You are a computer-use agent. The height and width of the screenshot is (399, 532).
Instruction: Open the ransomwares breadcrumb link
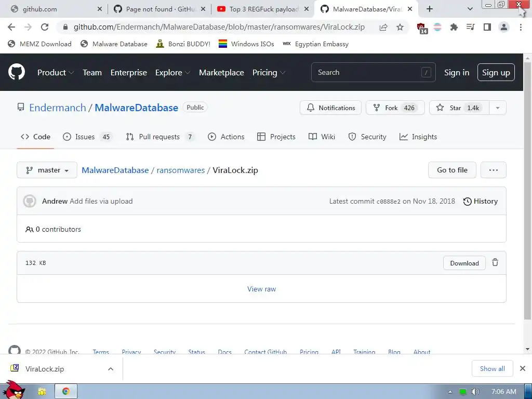pos(180,170)
